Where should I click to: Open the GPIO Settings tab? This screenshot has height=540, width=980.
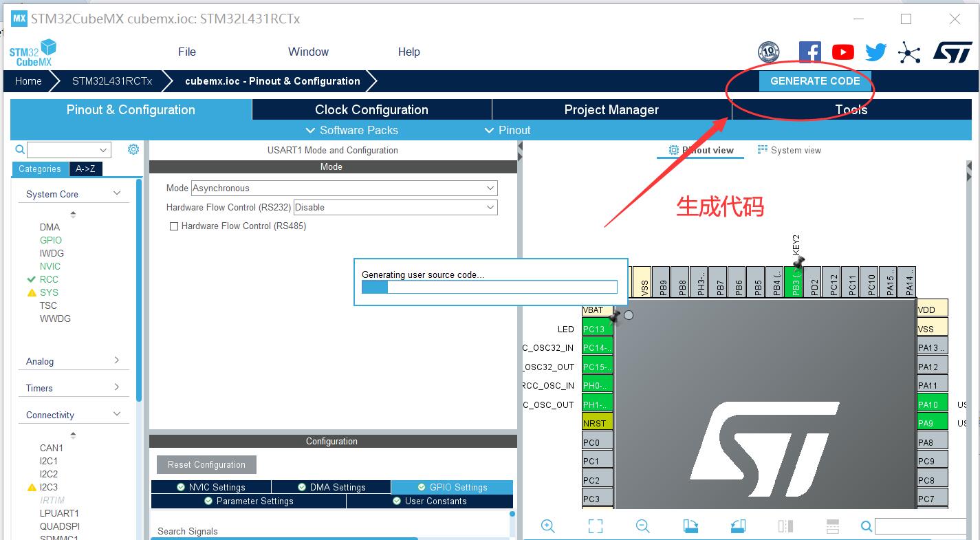[x=452, y=487]
